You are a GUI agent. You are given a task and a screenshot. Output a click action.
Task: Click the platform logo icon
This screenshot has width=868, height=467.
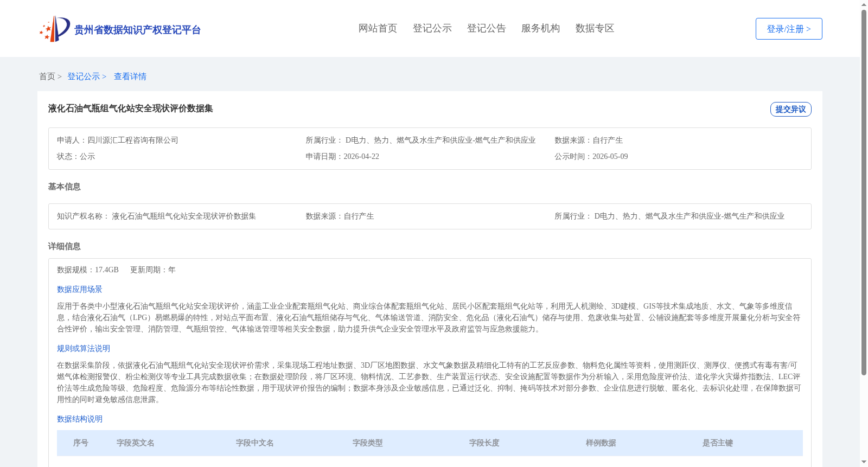54,29
